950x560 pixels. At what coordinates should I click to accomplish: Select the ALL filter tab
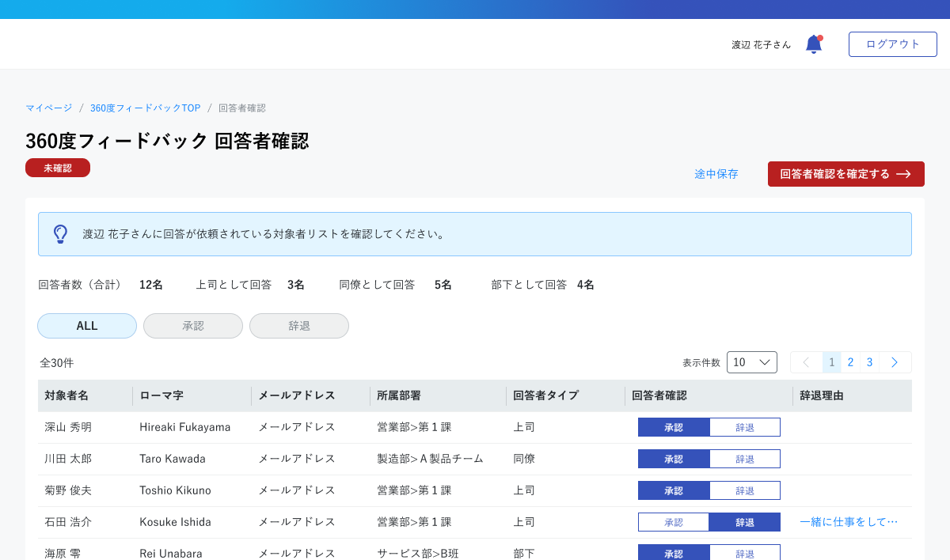[x=87, y=326]
